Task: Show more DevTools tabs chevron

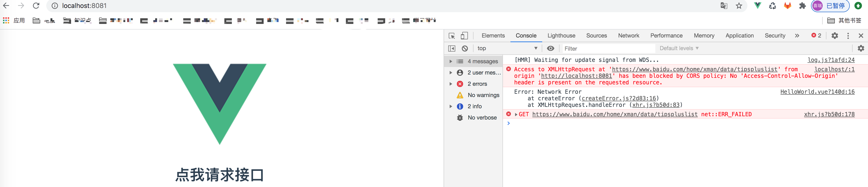Action: pos(797,36)
